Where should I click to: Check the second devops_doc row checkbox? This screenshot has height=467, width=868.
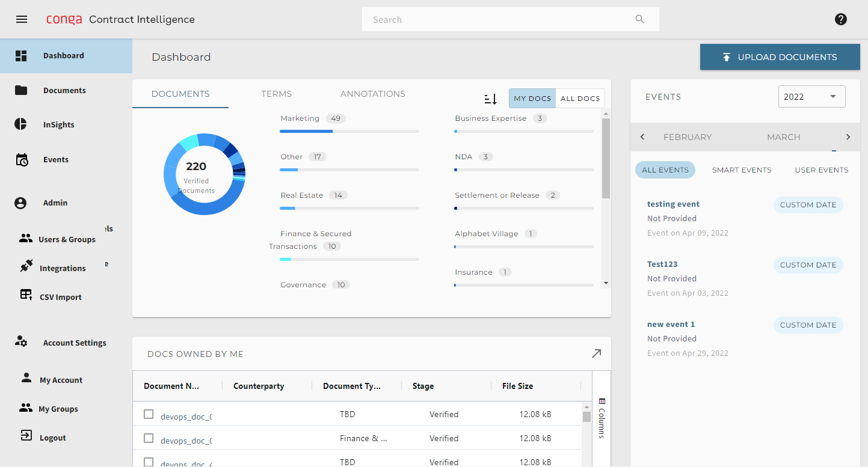pyautogui.click(x=149, y=438)
